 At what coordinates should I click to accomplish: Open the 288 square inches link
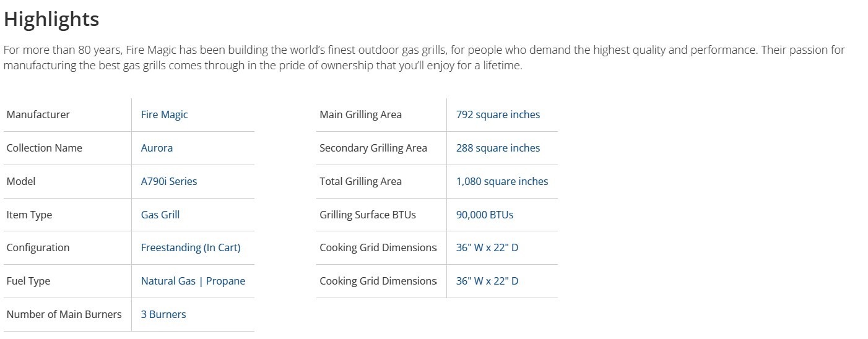tap(498, 148)
